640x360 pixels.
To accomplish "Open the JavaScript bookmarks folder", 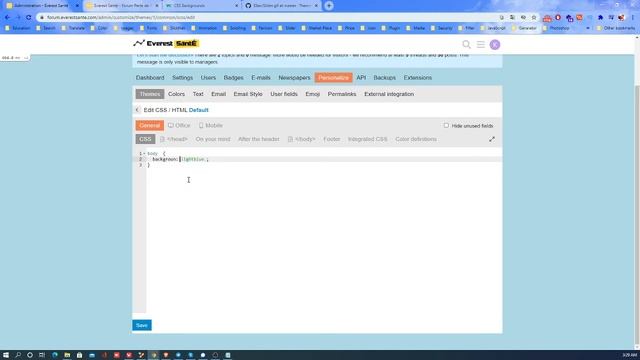I will [x=493, y=28].
